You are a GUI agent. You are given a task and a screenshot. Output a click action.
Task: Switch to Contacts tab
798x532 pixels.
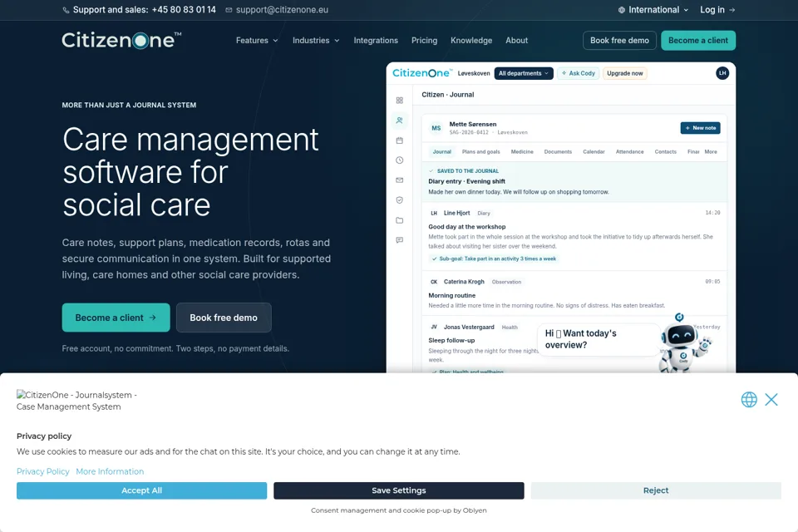[665, 152]
